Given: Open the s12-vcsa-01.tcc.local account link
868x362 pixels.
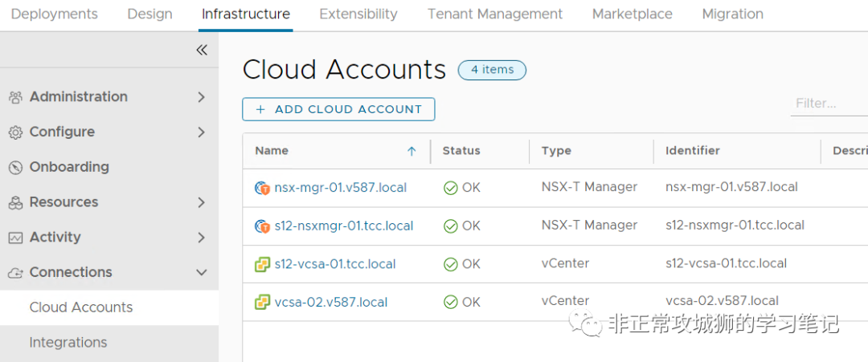Looking at the screenshot, I should (x=335, y=264).
